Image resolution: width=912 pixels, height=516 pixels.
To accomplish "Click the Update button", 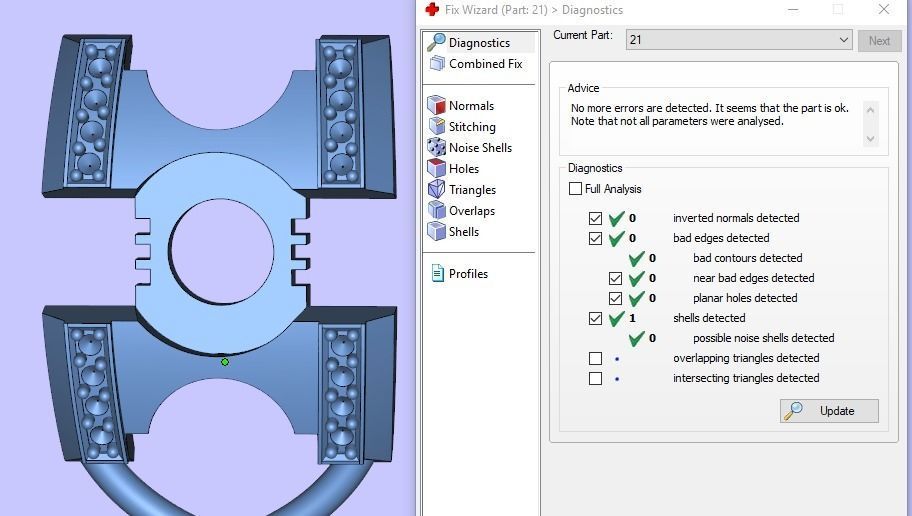I will click(x=829, y=411).
